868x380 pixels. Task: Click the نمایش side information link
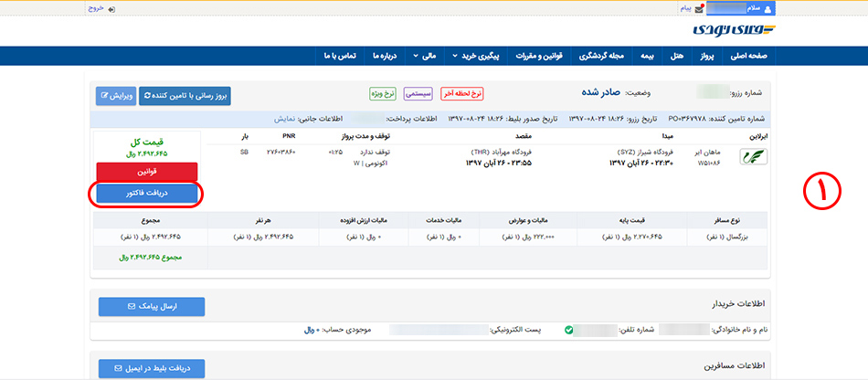[283, 119]
